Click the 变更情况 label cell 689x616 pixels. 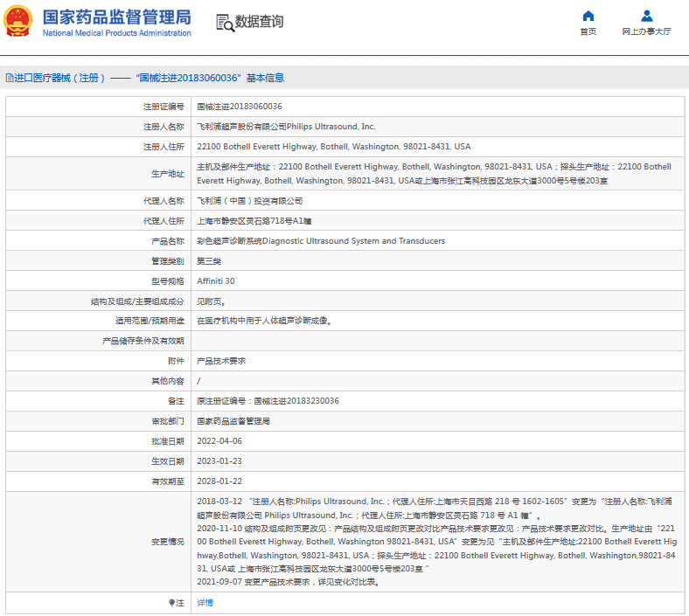(99, 542)
